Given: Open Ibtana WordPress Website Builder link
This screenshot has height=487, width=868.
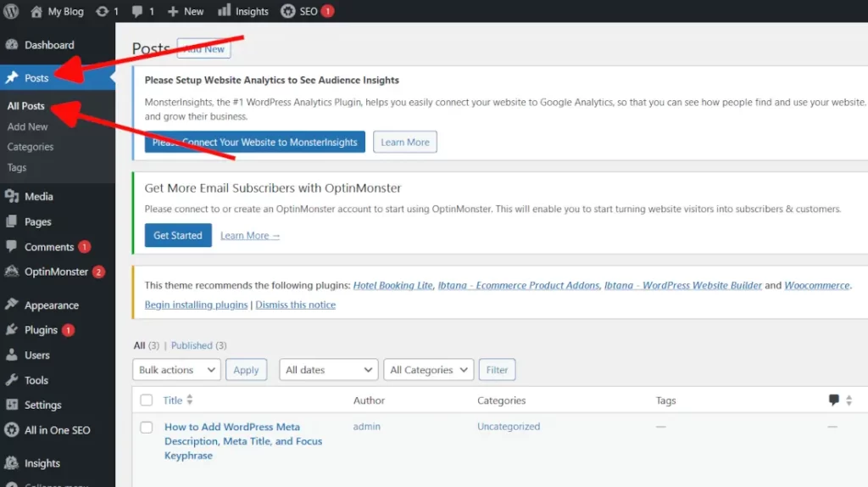Looking at the screenshot, I should pyautogui.click(x=682, y=285).
